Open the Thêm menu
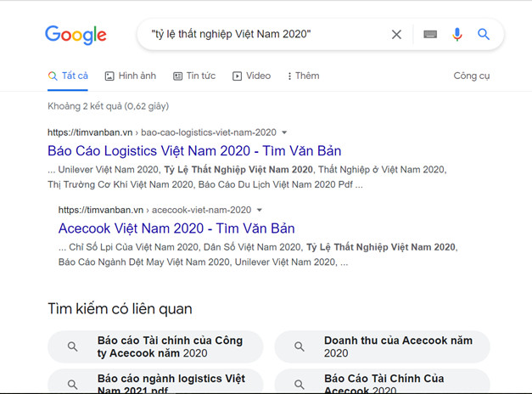 click(x=303, y=76)
